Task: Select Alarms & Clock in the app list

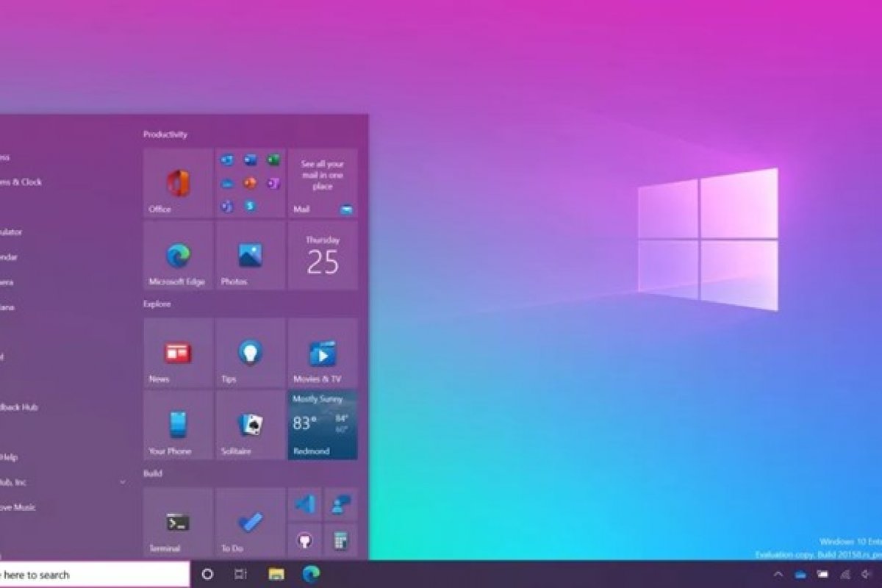Action: 22,182
